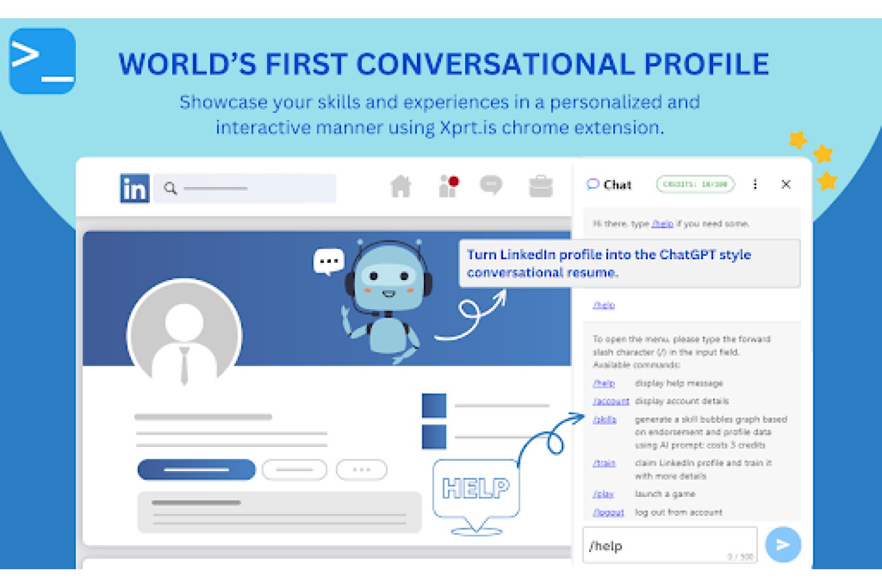Click the LinkedIn logo
882x588 pixels.
[135, 188]
